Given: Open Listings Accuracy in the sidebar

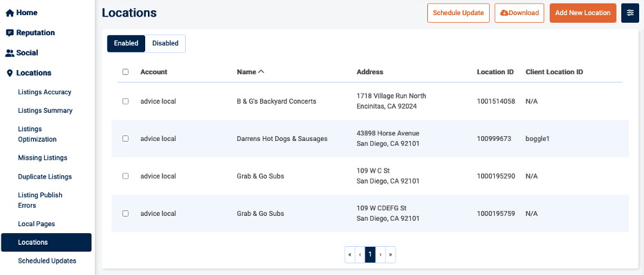Looking at the screenshot, I should 45,92.
